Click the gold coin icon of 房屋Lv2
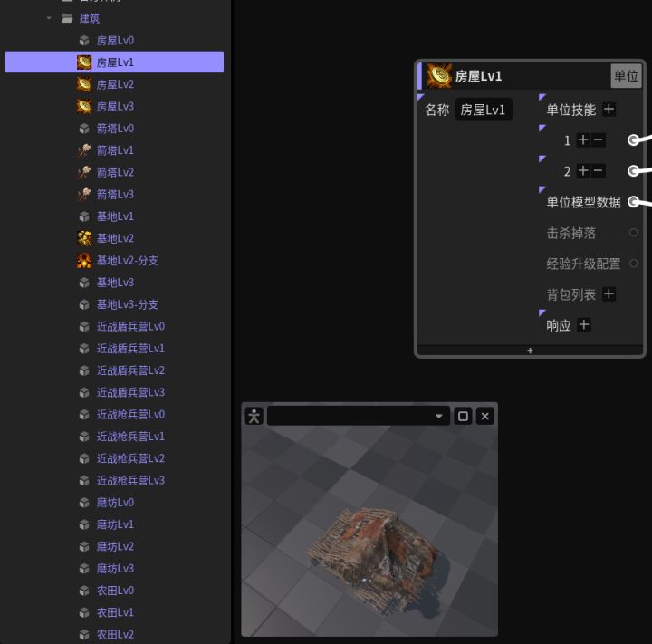This screenshot has height=644, width=652. (x=84, y=84)
